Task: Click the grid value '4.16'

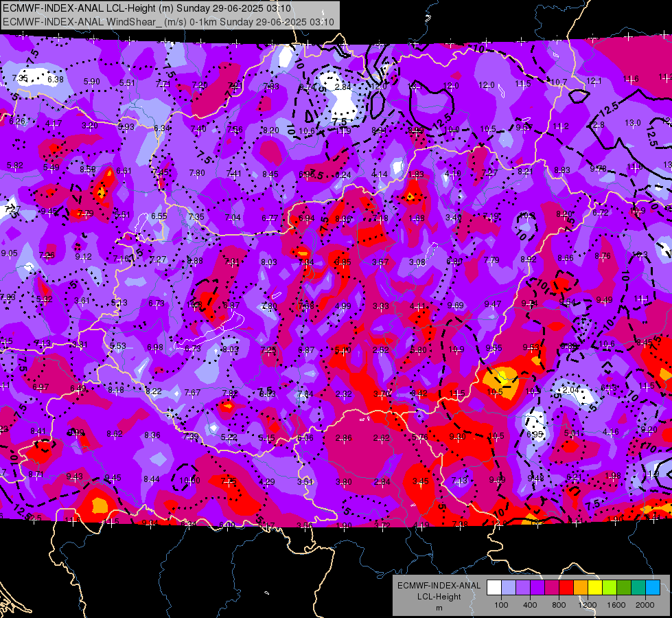Action: 611,431
